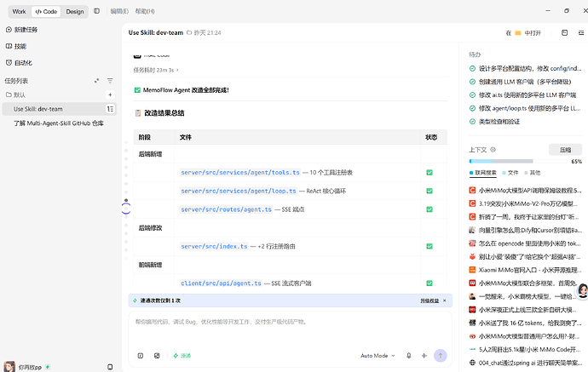Click the done circle for 设计多平台配置结构
Viewport: 588px width, 372px height.
472,68
